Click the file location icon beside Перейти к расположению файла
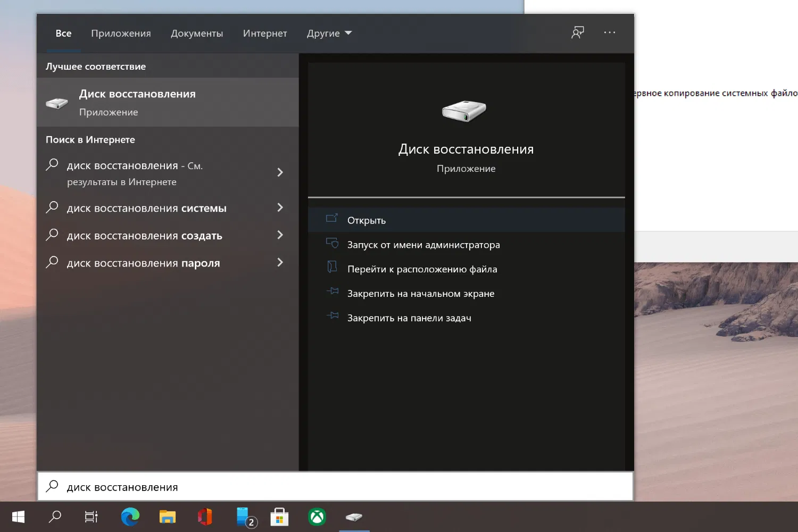The width and height of the screenshot is (798, 532). pos(332,267)
